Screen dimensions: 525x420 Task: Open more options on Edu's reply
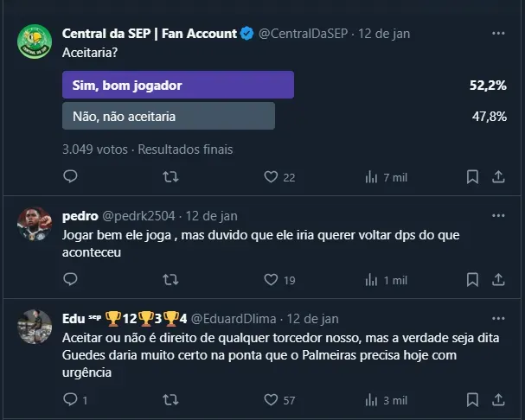(498, 319)
